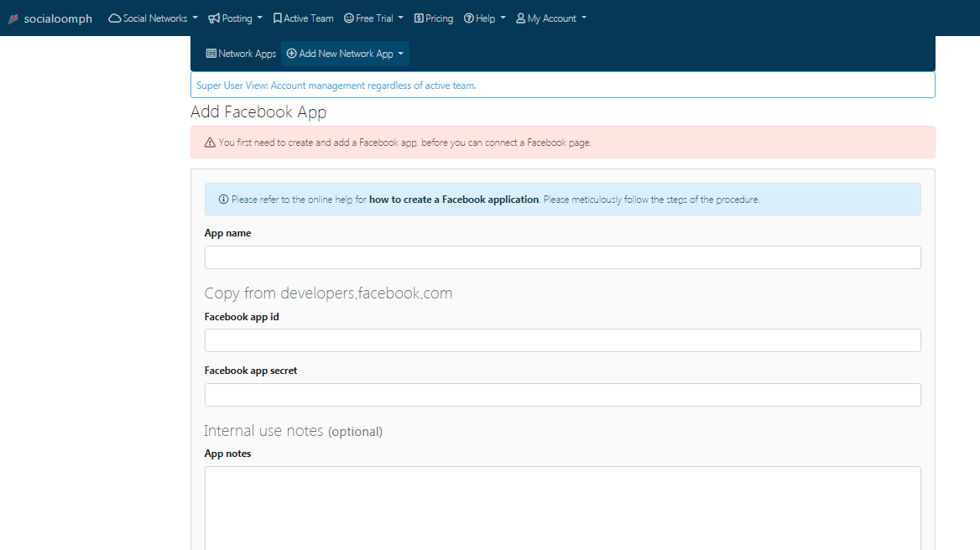
Task: Click the cloud icon beside Social Networks
Action: coord(114,18)
